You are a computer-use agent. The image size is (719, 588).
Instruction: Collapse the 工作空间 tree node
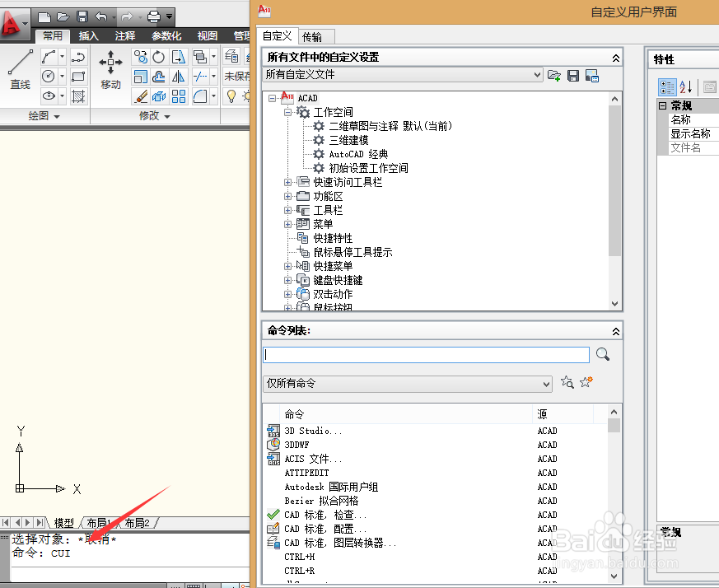tap(287, 112)
